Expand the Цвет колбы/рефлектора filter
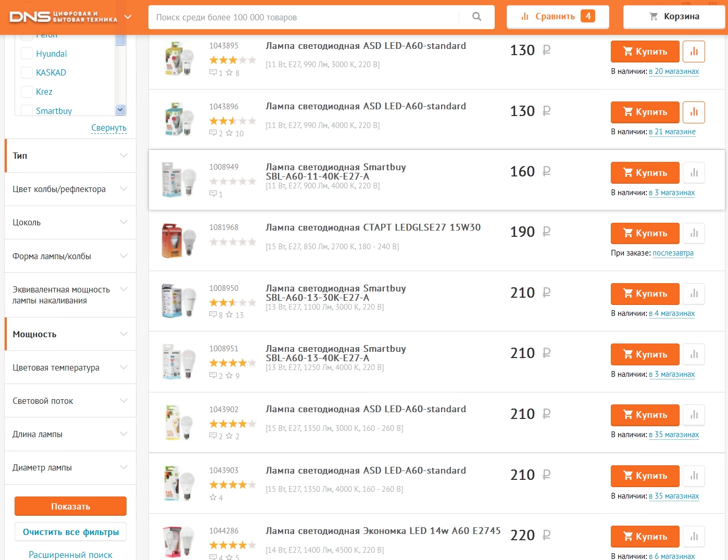The width and height of the screenshot is (728, 560). 70,189
